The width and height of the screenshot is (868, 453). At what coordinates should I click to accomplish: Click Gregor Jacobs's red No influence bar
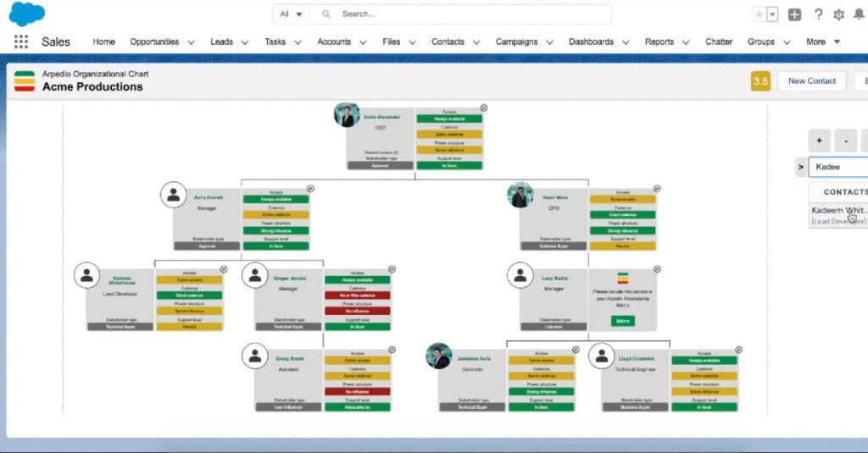pos(358,311)
